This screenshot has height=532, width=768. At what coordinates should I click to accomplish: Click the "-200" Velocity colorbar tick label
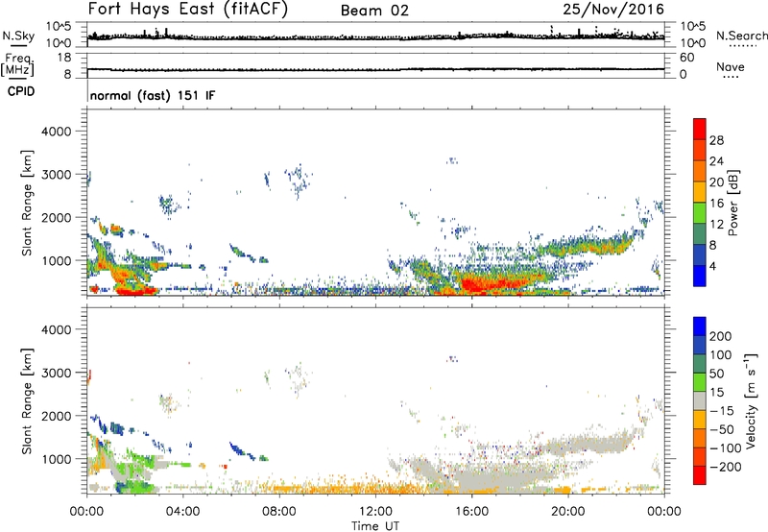(724, 467)
